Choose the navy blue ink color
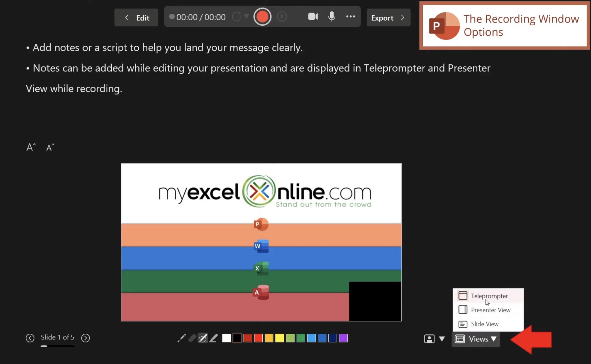This screenshot has height=364, width=591. click(333, 338)
